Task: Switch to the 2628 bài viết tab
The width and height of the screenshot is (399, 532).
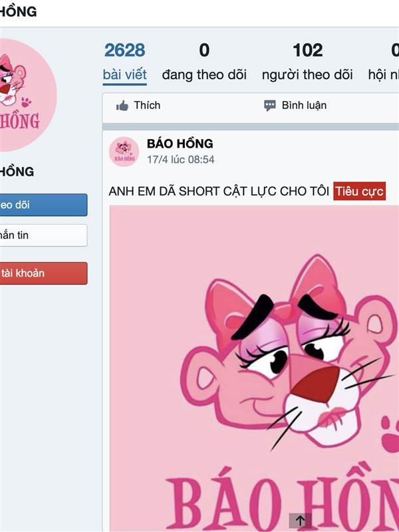Action: coord(125,63)
